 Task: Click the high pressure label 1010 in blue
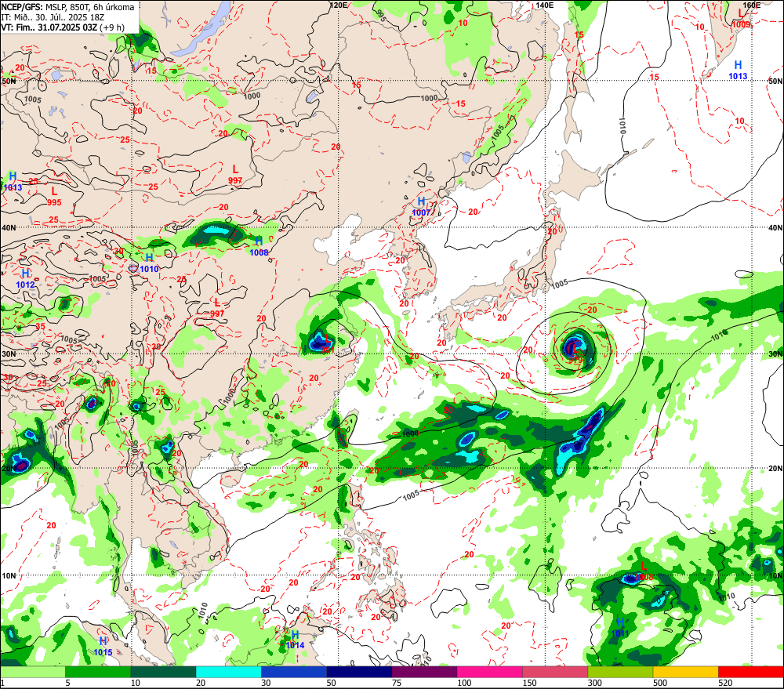click(149, 269)
